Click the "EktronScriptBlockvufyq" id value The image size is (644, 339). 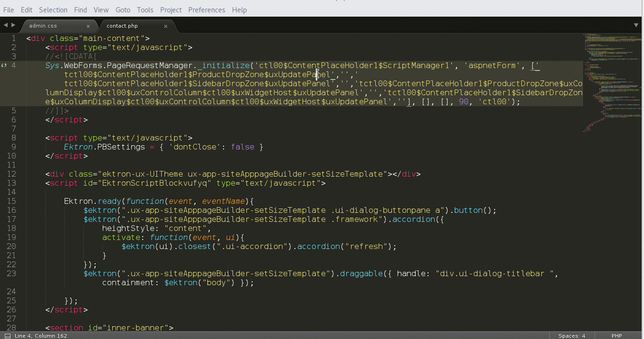(156, 183)
